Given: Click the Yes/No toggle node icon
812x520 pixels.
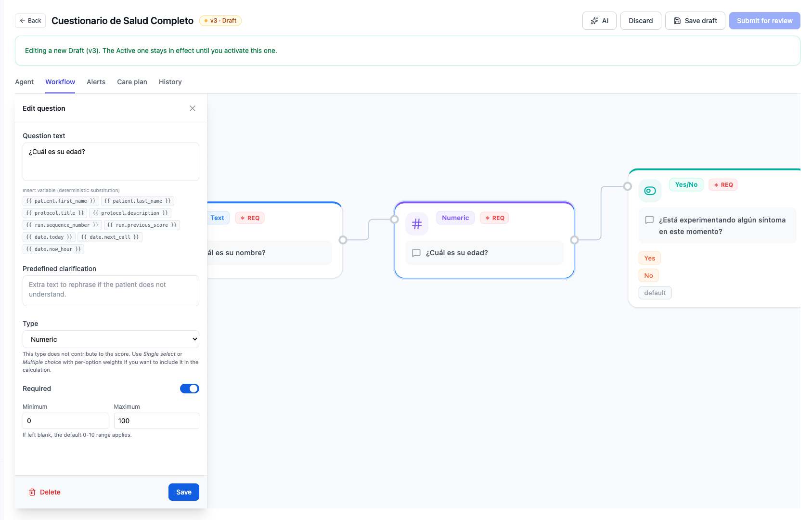Looking at the screenshot, I should click(x=650, y=191).
